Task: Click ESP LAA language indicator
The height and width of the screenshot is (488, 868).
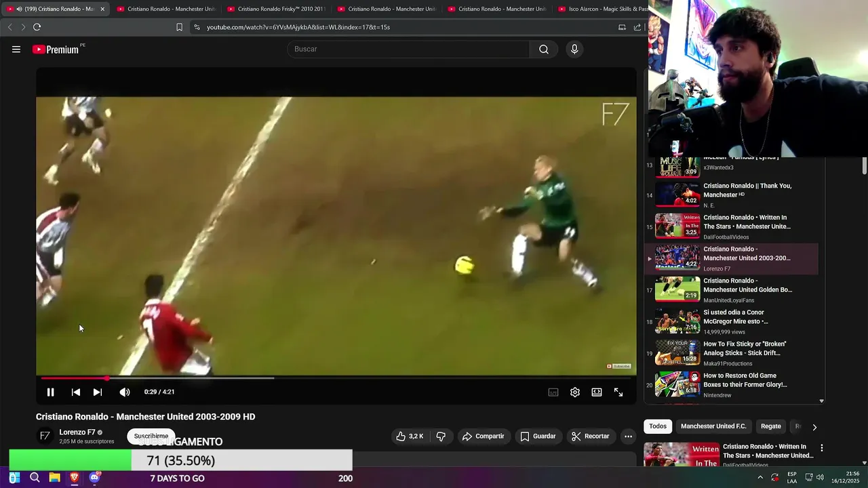Action: point(792,478)
